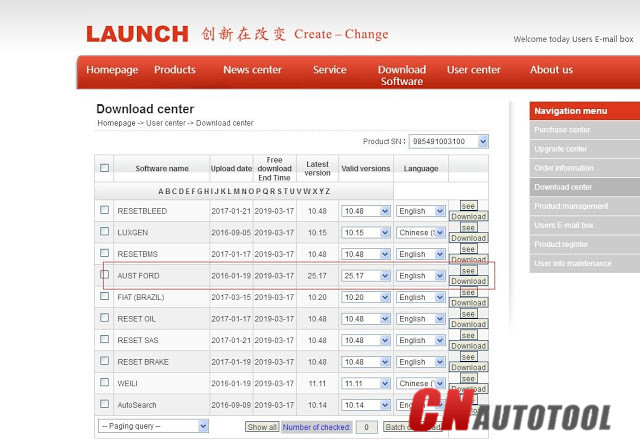Open Product management in navigation menu
This screenshot has width=640, height=441.
pos(585,206)
